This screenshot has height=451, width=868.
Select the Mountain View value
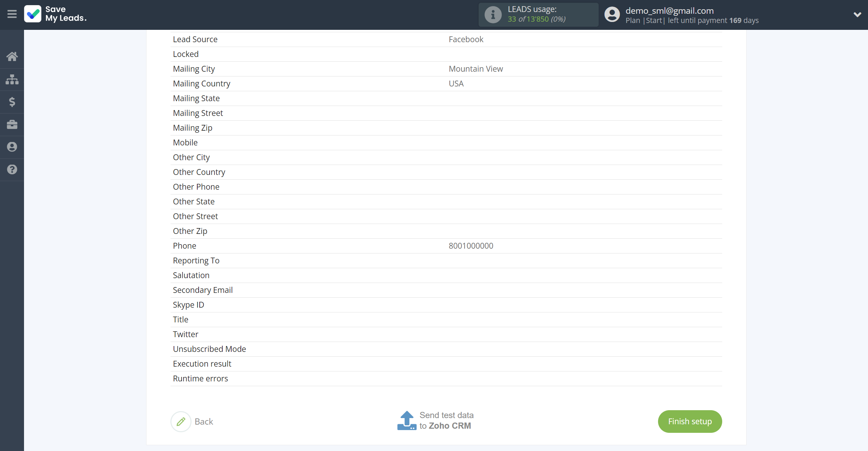(x=476, y=69)
